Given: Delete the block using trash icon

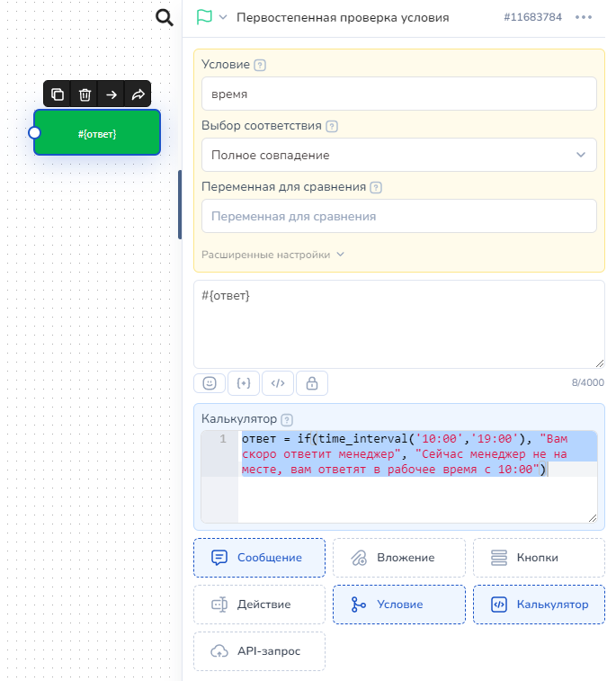Looking at the screenshot, I should (x=85, y=94).
